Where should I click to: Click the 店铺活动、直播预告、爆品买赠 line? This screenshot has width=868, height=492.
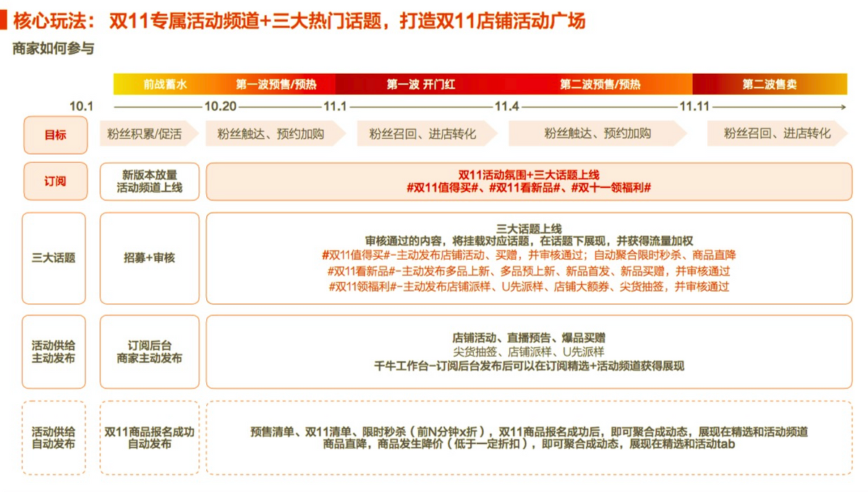pos(529,338)
